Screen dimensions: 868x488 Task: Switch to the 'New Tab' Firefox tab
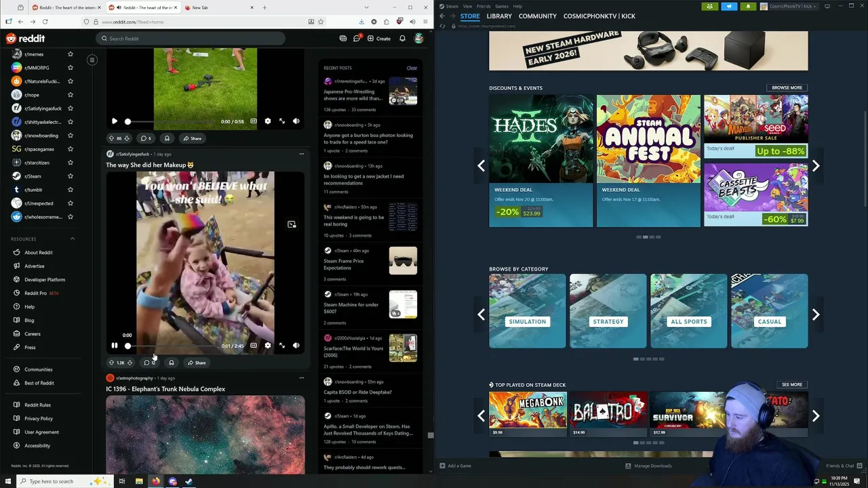coord(218,7)
